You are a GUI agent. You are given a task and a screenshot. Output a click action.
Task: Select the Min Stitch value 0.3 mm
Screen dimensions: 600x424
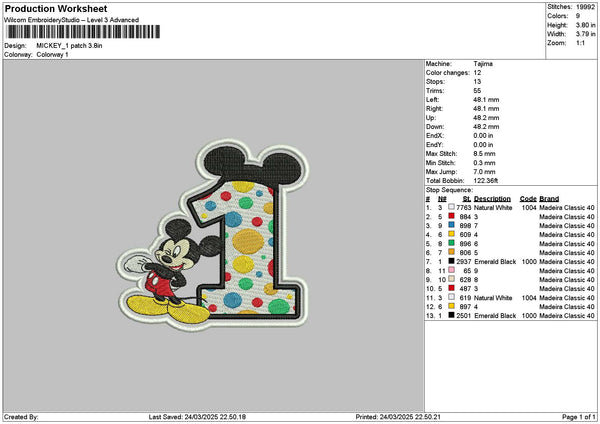484,163
